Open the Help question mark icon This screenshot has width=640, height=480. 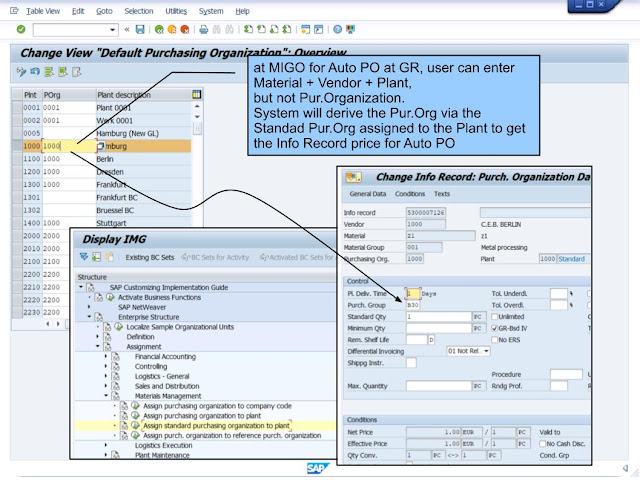point(337,29)
